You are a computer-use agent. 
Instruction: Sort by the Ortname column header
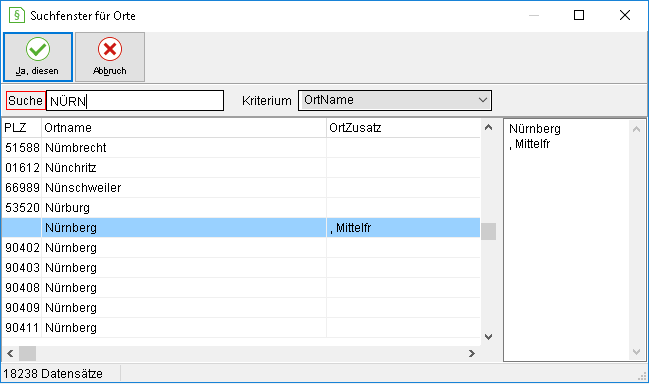(x=184, y=128)
